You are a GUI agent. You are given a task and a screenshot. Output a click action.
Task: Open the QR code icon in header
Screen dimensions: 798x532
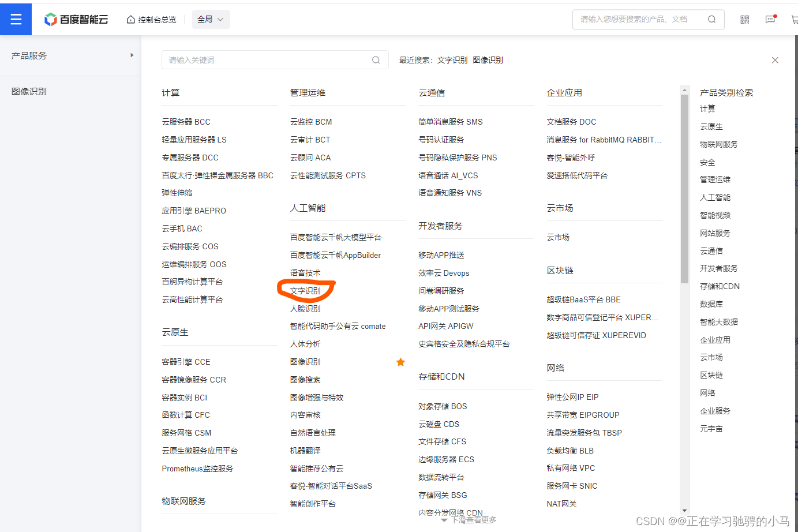(745, 20)
